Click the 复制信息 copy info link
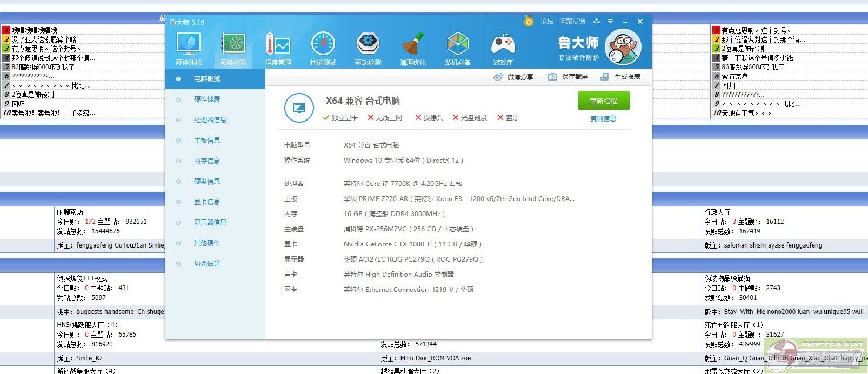 click(603, 119)
